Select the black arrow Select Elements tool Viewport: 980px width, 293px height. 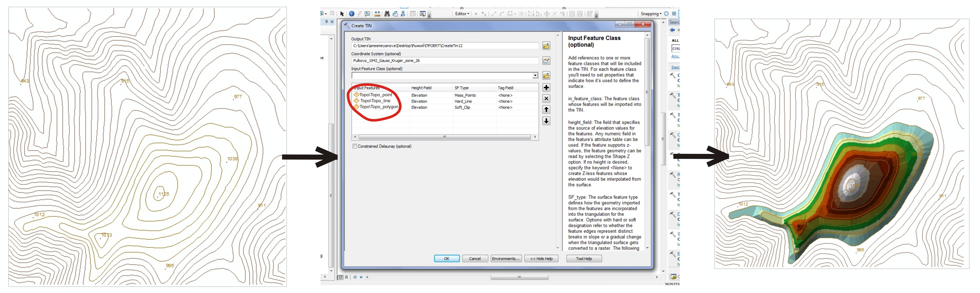[x=342, y=14]
